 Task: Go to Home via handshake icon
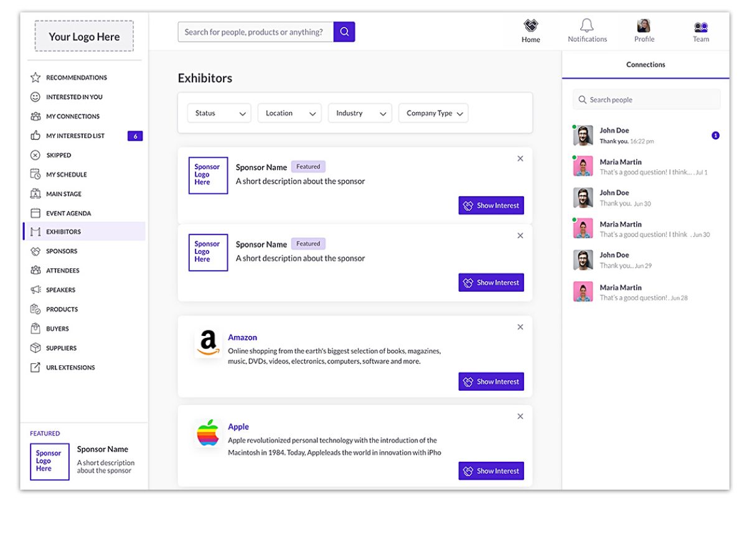530,26
